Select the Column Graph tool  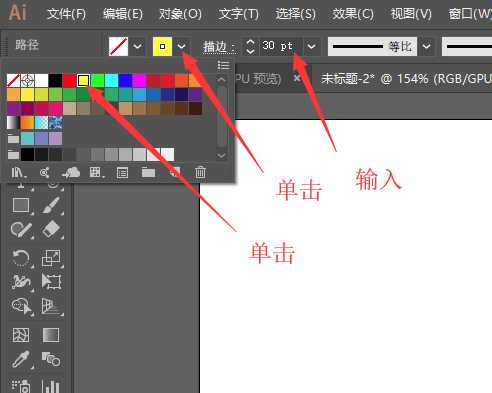(51, 386)
